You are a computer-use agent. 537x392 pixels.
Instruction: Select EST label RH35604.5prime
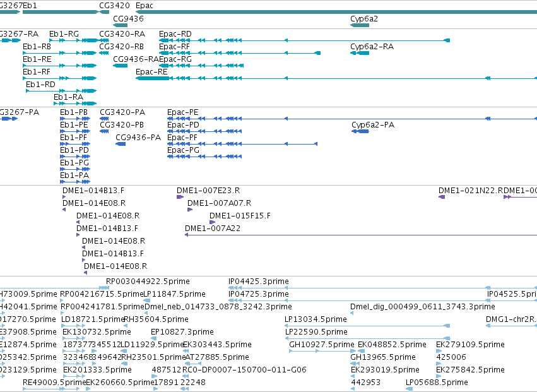(x=156, y=319)
